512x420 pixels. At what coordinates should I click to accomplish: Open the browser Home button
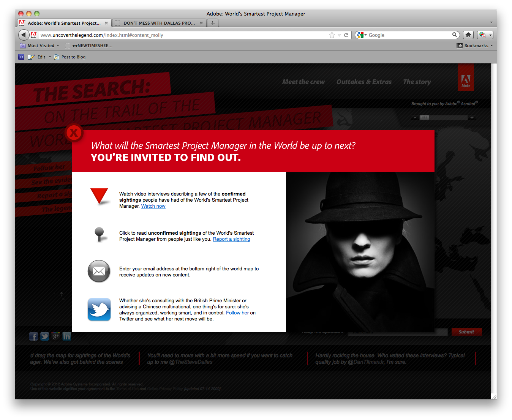click(468, 35)
